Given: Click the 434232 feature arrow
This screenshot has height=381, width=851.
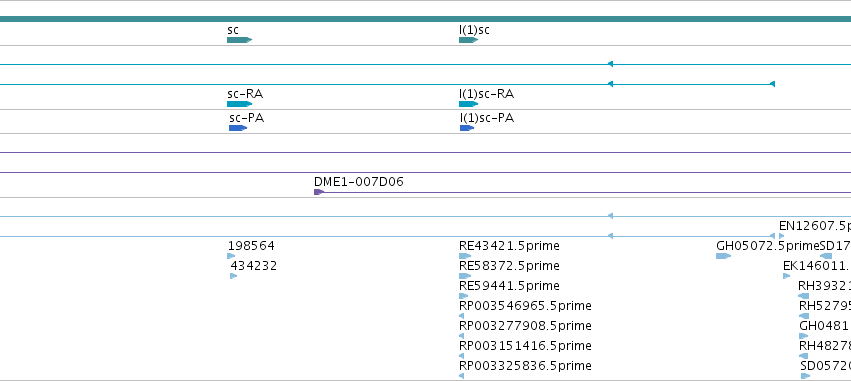Looking at the screenshot, I should click(233, 276).
